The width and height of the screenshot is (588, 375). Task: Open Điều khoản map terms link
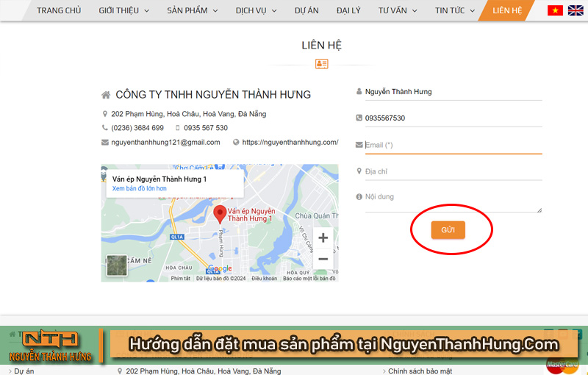pyautogui.click(x=264, y=278)
